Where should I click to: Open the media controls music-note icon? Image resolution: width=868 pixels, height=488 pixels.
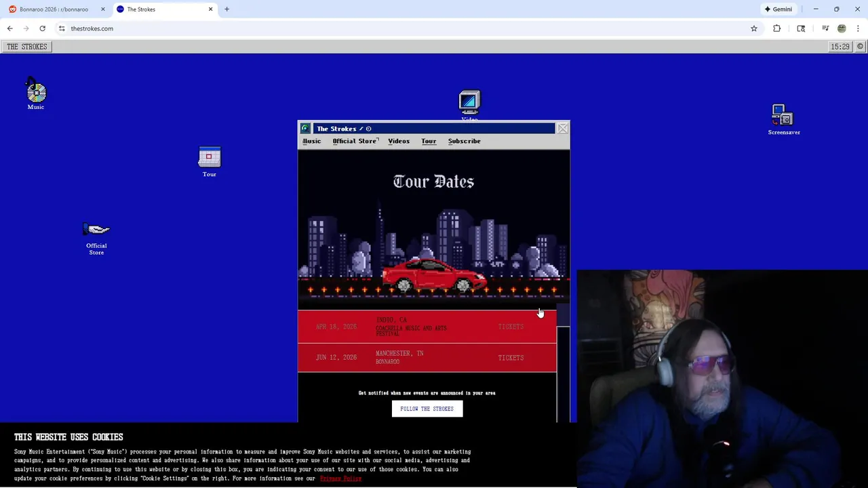pyautogui.click(x=825, y=28)
